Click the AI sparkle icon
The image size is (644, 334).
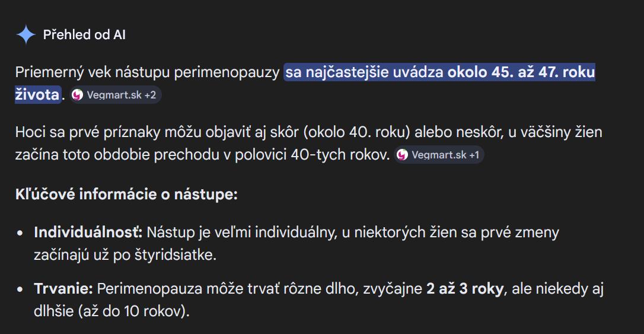click(26, 35)
